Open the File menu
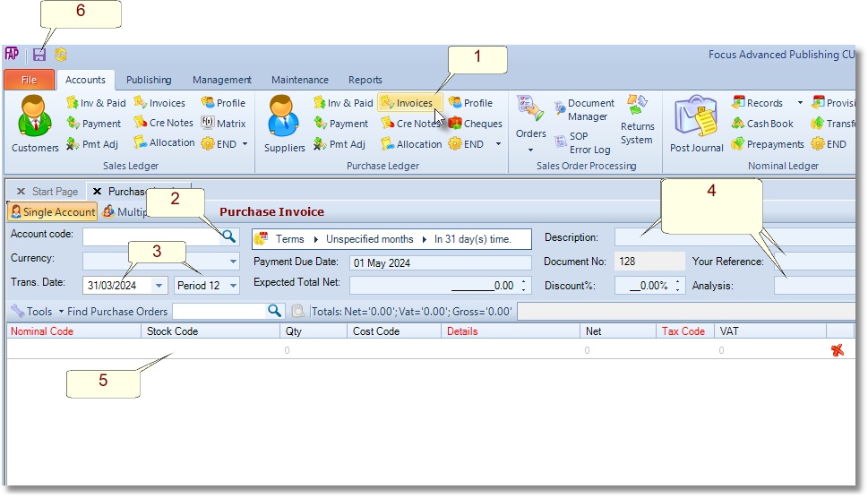The image size is (868, 498). click(29, 80)
